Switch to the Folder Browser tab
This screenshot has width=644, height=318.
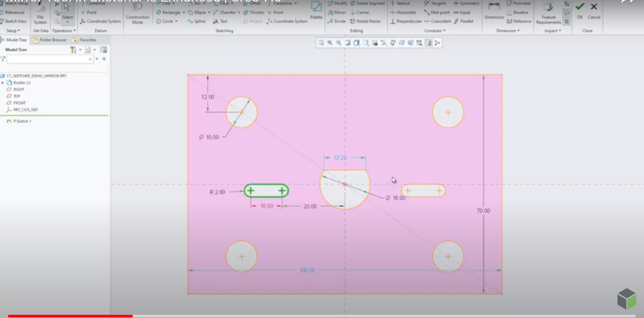(x=52, y=40)
